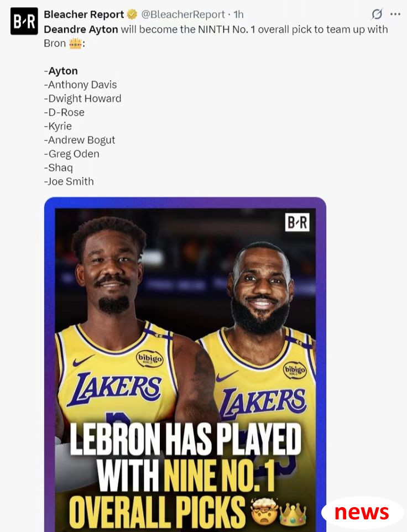Click the Grok slash-circle icon
The height and width of the screenshot is (532, 407).
pos(377,14)
